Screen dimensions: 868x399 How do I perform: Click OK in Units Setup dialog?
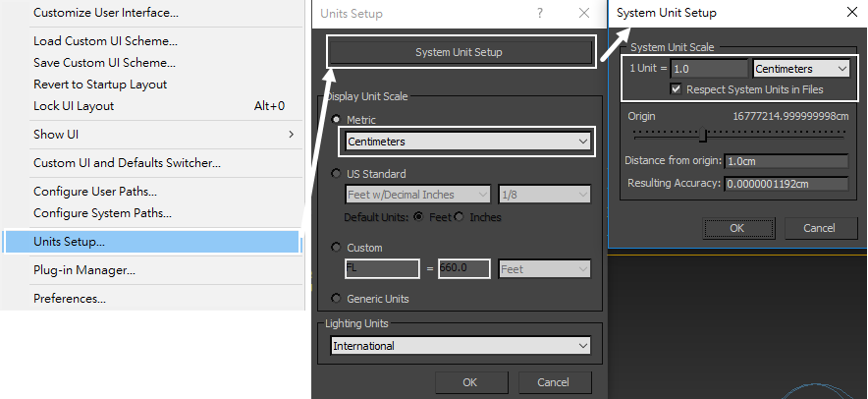point(471,382)
